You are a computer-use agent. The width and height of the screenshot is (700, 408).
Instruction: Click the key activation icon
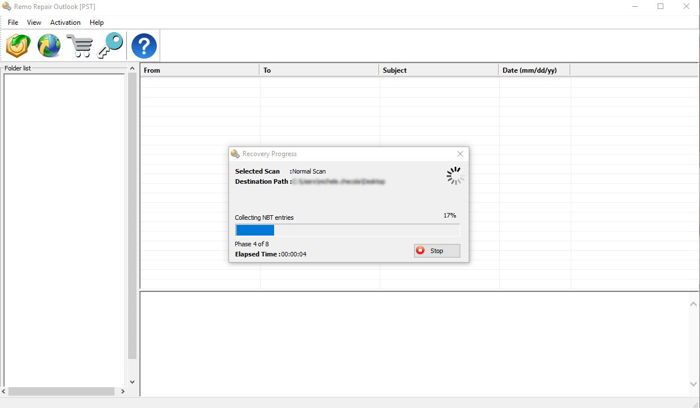(110, 45)
